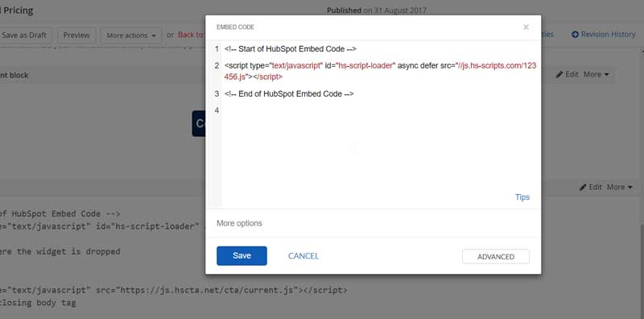Open the Tips link
Screen dimensions: 644x319
[x=522, y=197]
